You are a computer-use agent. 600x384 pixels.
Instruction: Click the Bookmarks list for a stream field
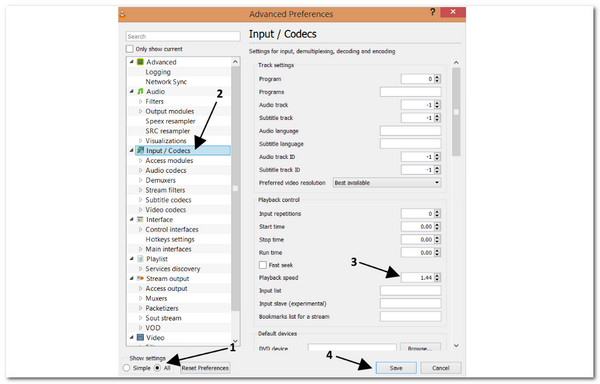click(410, 317)
